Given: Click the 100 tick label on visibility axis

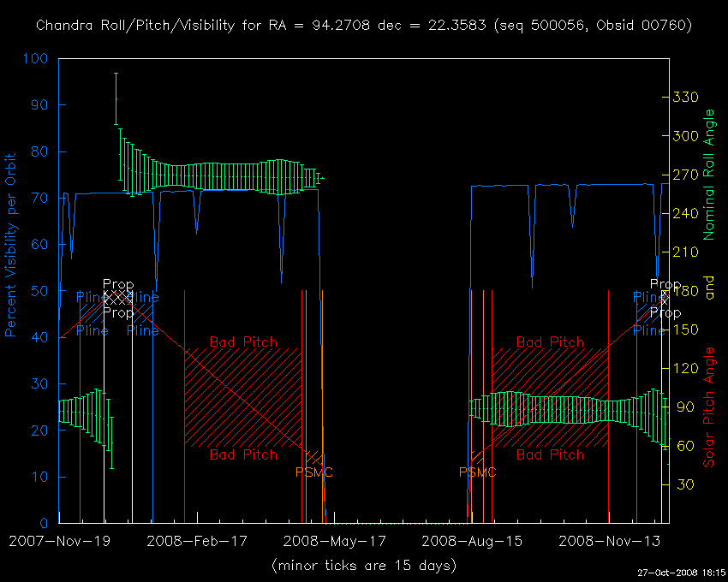Looking at the screenshot, I should [x=38, y=59].
